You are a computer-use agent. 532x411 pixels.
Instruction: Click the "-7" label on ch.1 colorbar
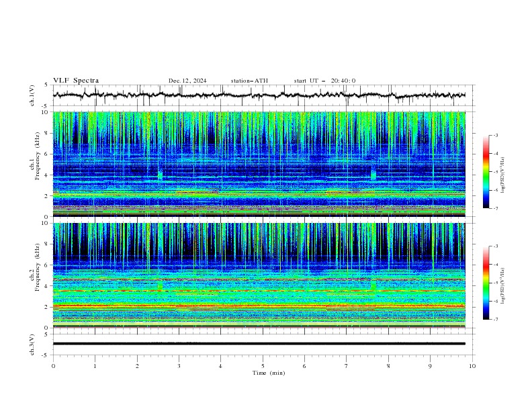tap(495, 208)
